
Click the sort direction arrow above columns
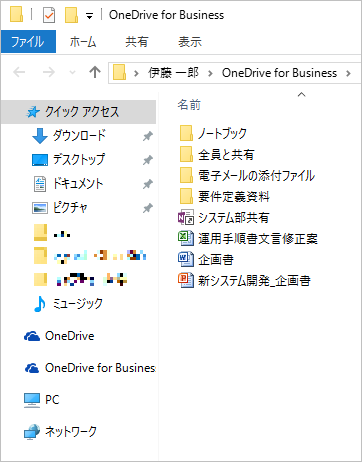301,95
